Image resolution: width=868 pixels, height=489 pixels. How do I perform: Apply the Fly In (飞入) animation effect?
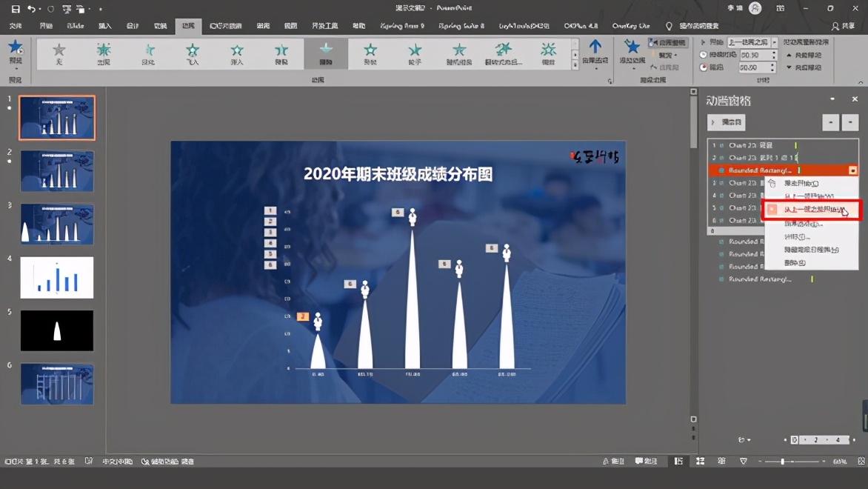tap(192, 54)
